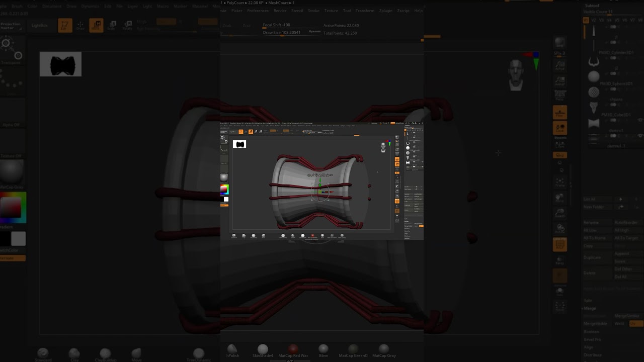The width and height of the screenshot is (644, 362).
Task: Open the Transform menu
Action: coord(365,11)
